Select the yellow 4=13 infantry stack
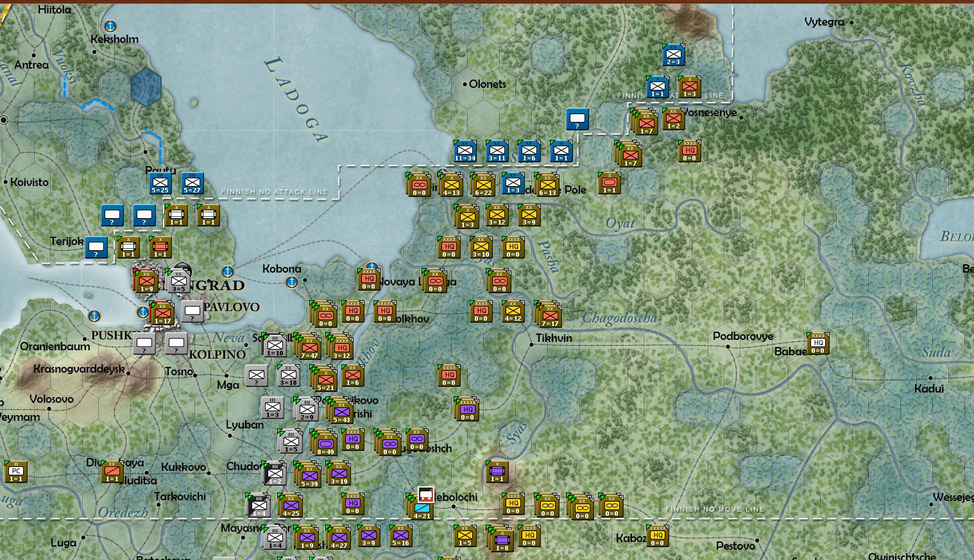Image resolution: width=974 pixels, height=560 pixels. click(450, 185)
